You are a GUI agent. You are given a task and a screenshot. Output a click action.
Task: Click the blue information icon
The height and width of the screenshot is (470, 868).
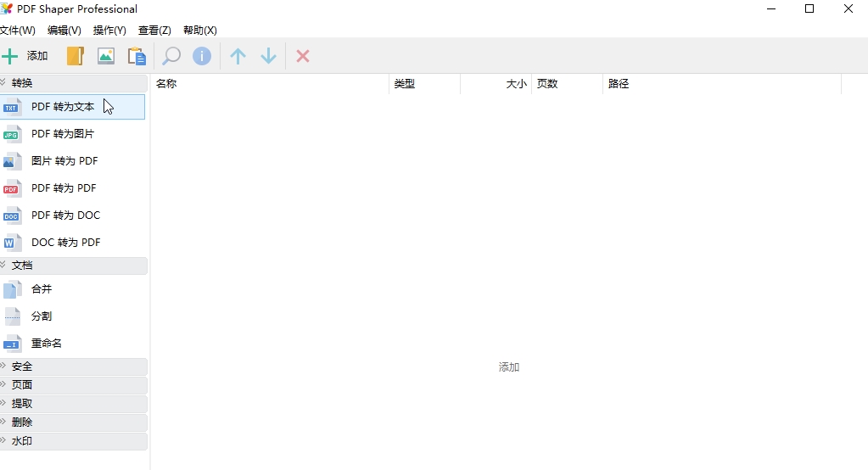(202, 56)
